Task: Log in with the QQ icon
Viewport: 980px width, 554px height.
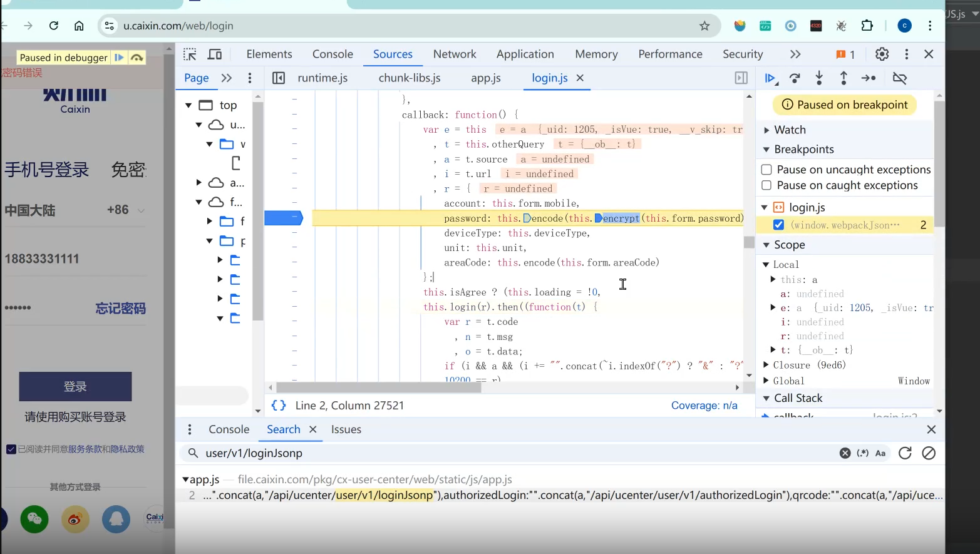Action: (x=116, y=519)
